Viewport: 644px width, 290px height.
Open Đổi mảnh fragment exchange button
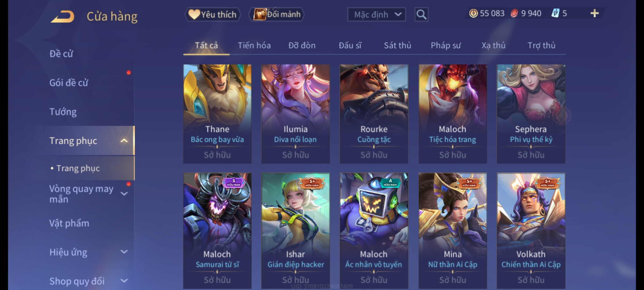[x=277, y=15]
